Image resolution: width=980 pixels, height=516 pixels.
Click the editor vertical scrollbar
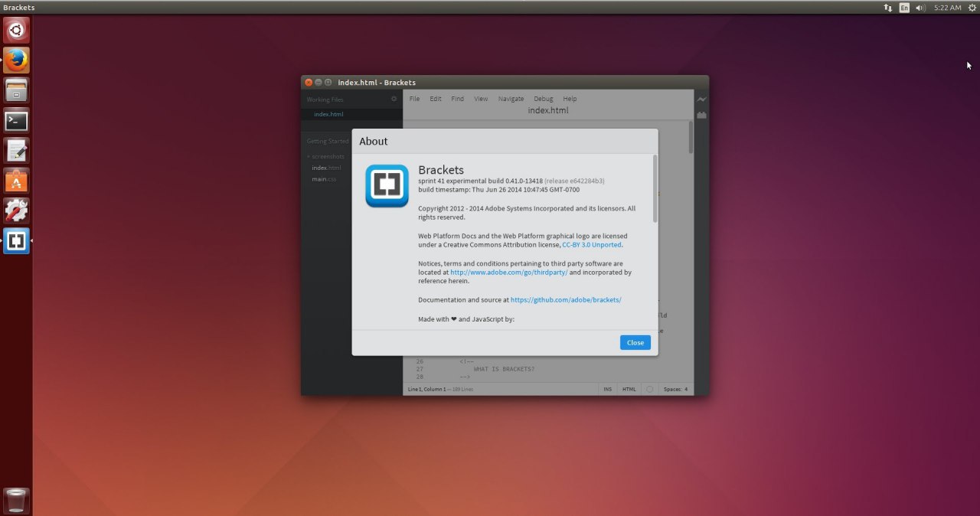(691, 138)
